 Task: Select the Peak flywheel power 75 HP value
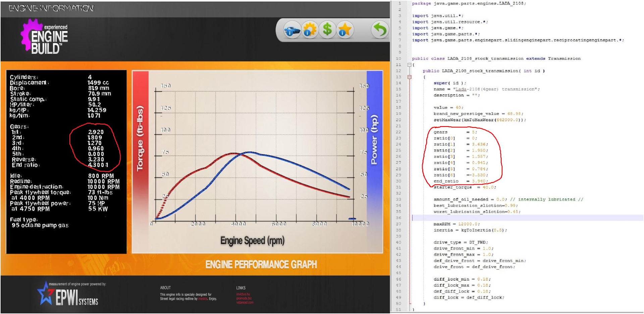coord(97,203)
